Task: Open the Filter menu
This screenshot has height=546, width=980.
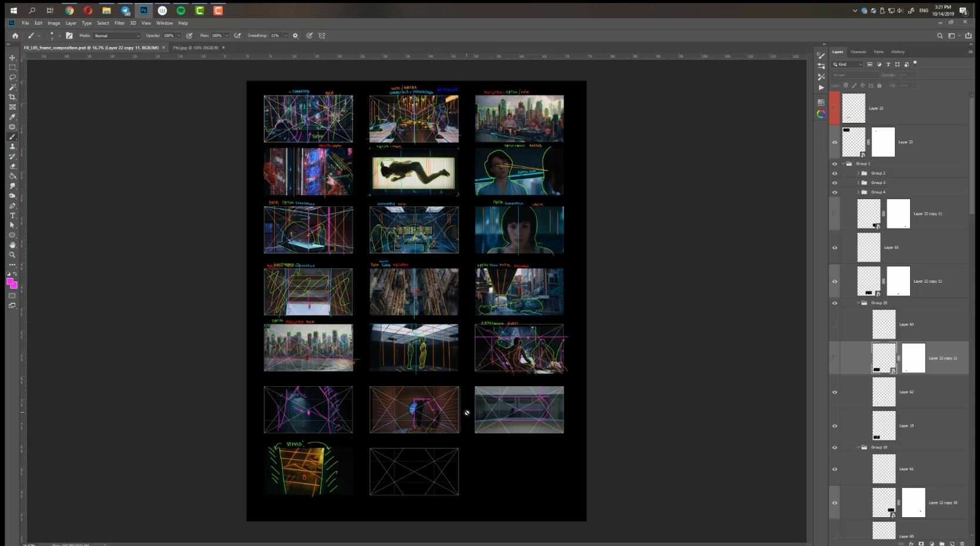Action: point(119,24)
